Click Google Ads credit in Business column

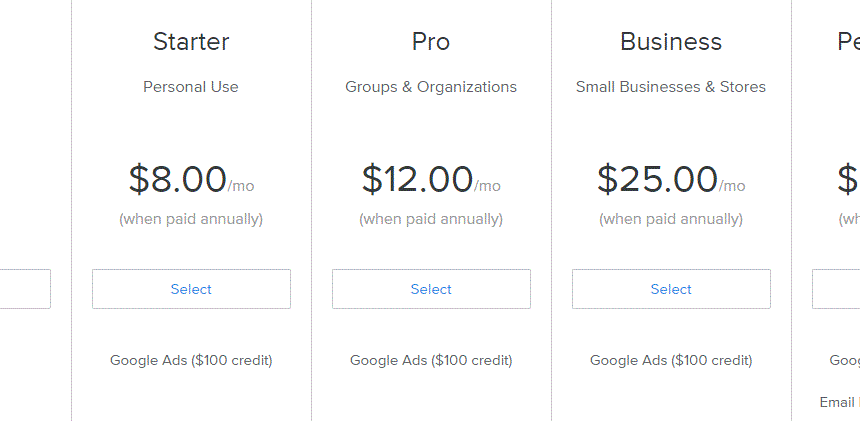671,361
